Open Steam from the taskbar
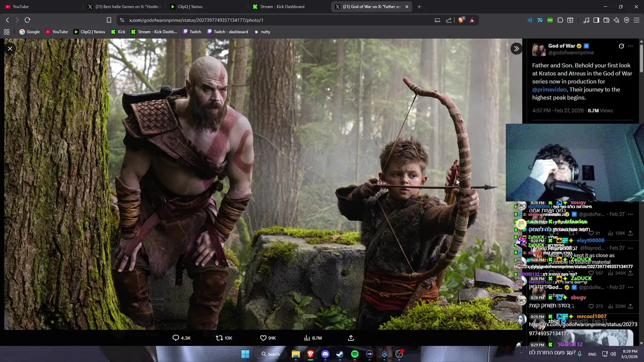 pyautogui.click(x=340, y=354)
